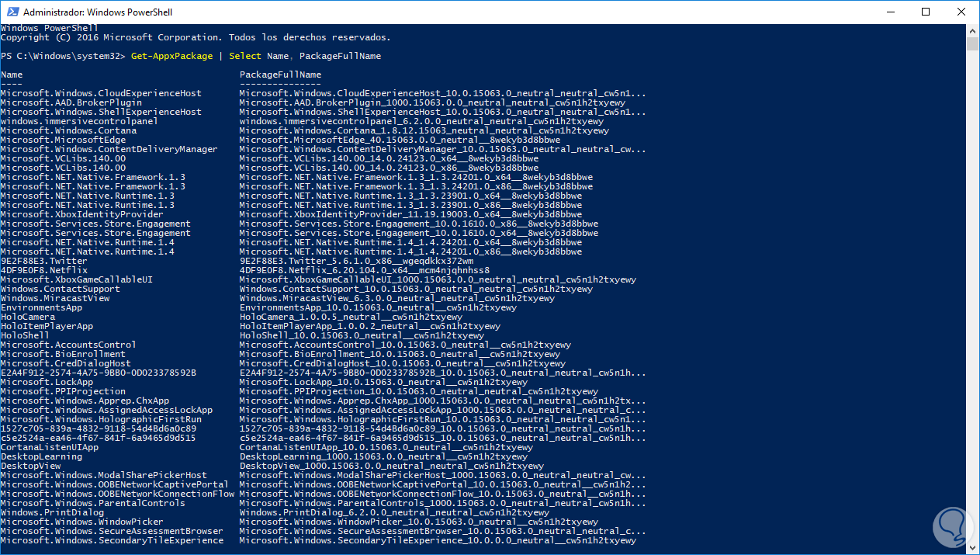980x555 pixels.
Task: Click the Microsoft.AccountsControl name entry
Action: [68, 345]
